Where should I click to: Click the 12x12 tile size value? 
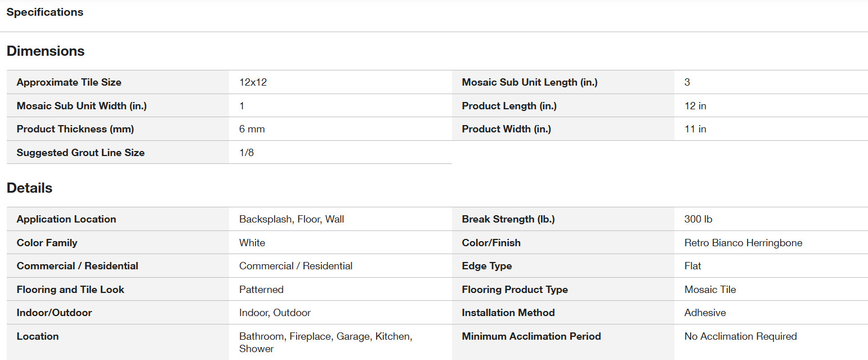253,82
